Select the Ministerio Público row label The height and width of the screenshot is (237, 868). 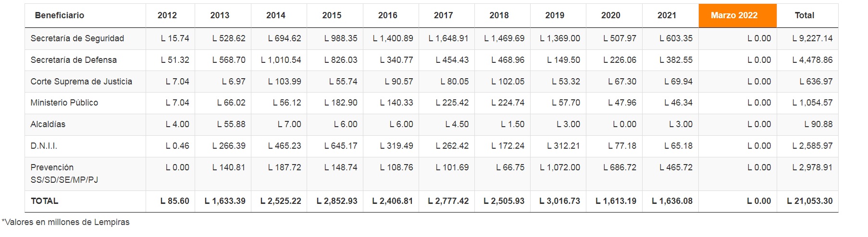(64, 103)
